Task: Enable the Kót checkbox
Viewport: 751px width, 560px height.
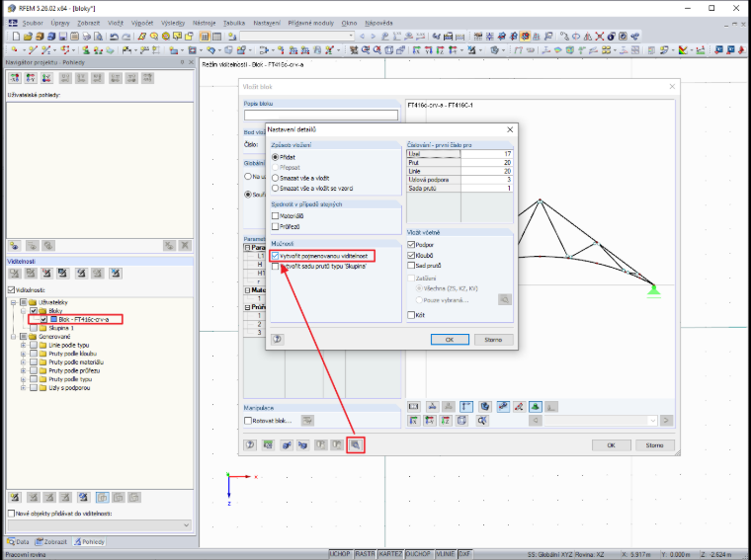Action: 411,315
